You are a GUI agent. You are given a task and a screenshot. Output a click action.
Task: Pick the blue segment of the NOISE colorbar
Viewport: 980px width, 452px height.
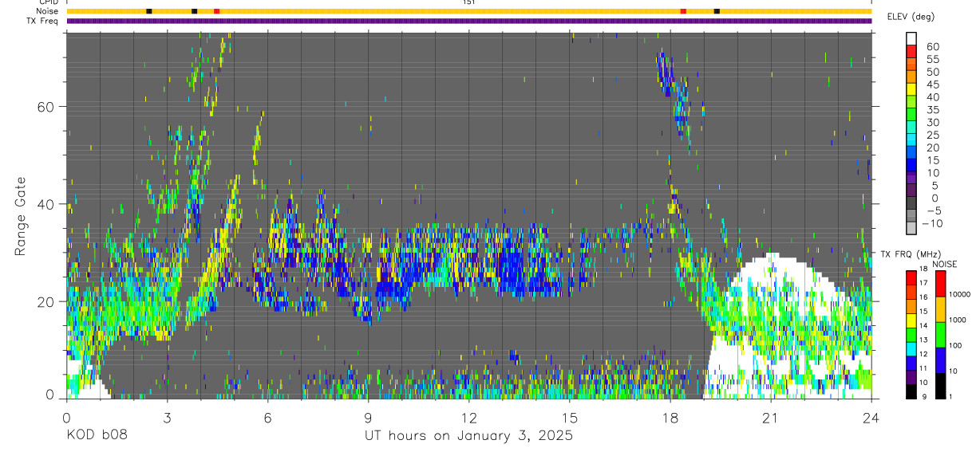941,360
